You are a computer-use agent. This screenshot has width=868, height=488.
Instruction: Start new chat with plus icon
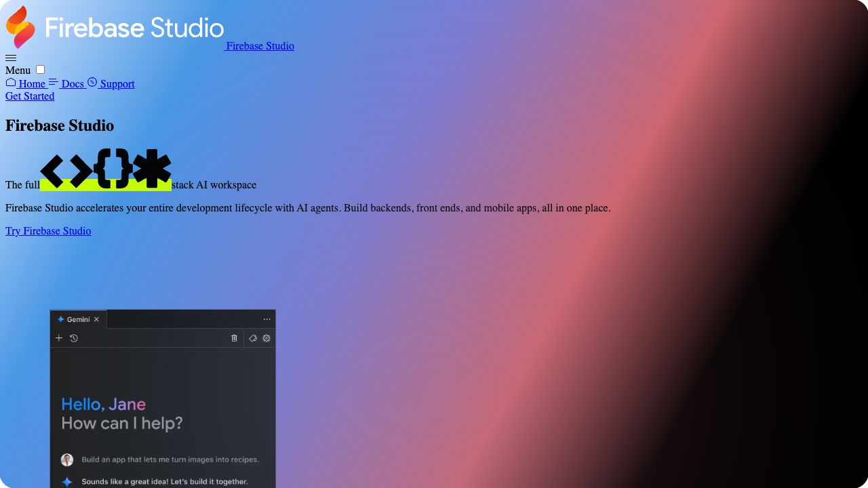59,338
